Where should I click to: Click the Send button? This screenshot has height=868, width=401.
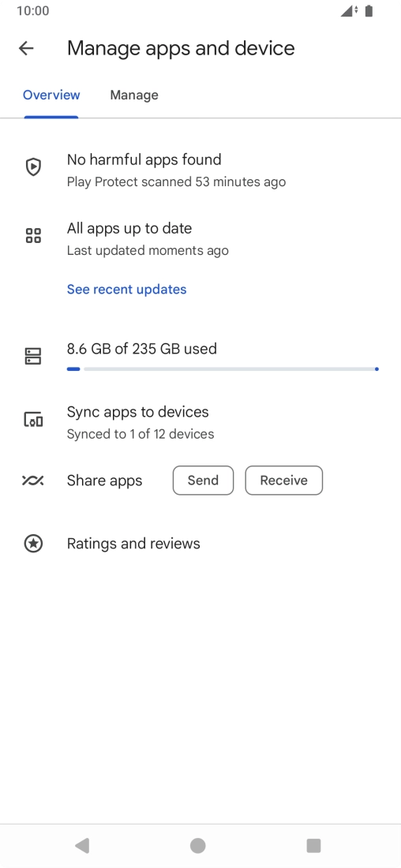[x=204, y=481]
